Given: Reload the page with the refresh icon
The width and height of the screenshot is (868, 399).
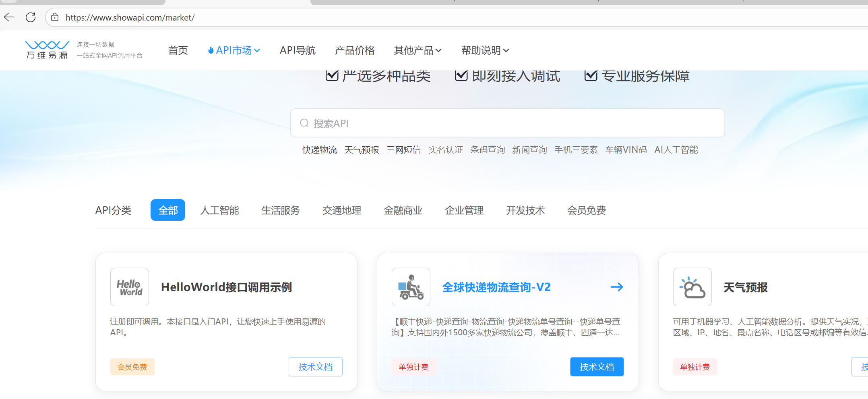Looking at the screenshot, I should [x=31, y=17].
